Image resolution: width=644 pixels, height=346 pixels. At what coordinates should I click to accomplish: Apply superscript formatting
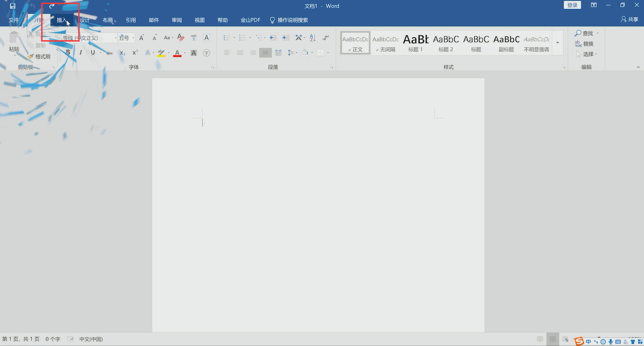pos(135,53)
